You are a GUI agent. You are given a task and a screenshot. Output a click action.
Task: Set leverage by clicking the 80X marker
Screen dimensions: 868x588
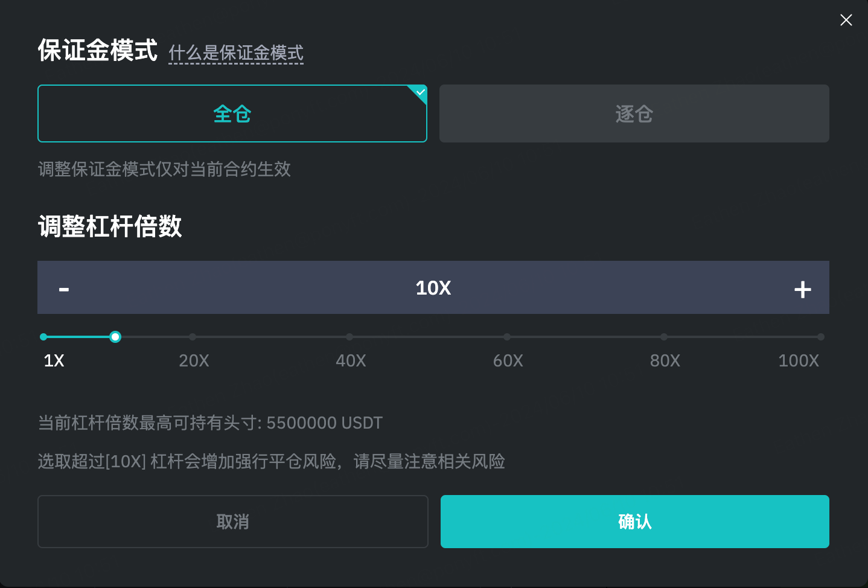664,336
